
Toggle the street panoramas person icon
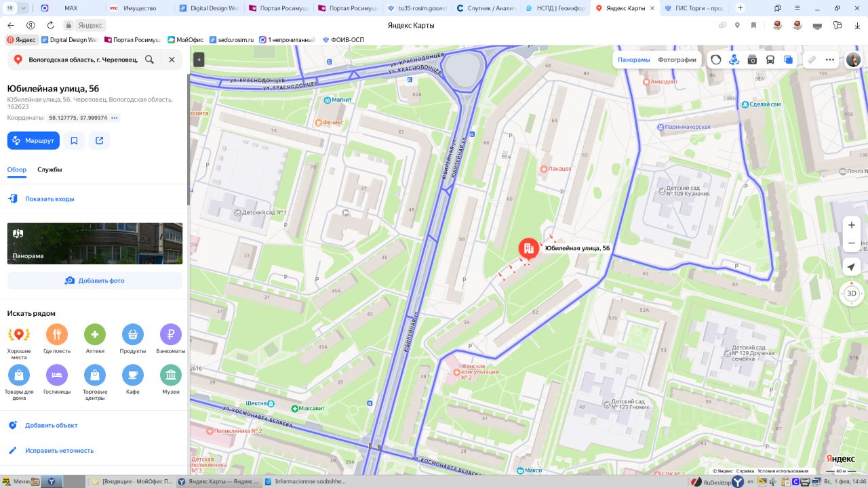[734, 60]
